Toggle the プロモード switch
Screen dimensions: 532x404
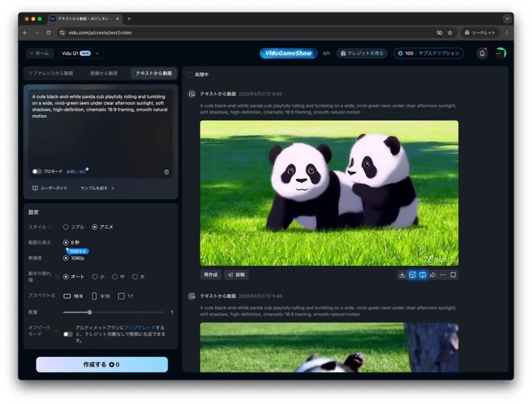pos(37,172)
